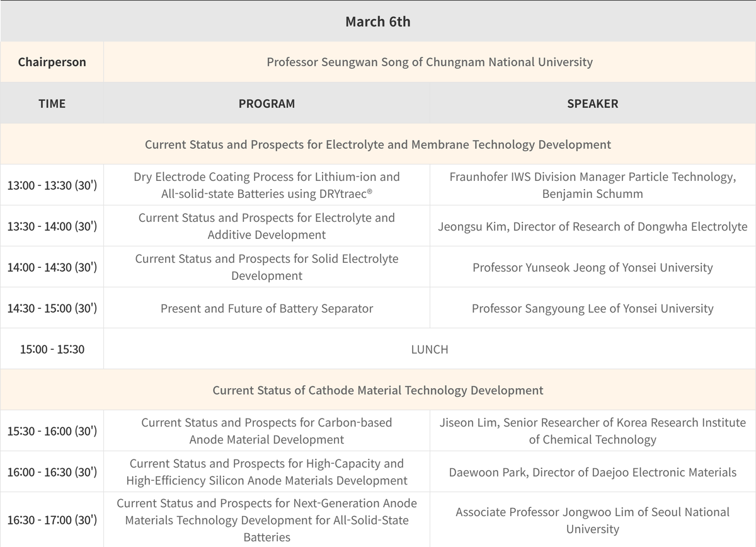Click the Electrolyte and Membrane Technology section title
The width and height of the screenshot is (756, 547).
pyautogui.click(x=377, y=144)
